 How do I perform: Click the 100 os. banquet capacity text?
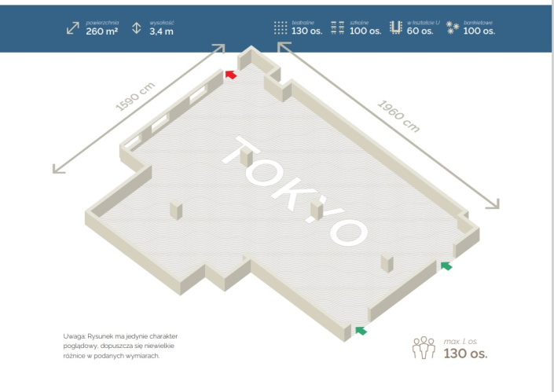point(479,32)
